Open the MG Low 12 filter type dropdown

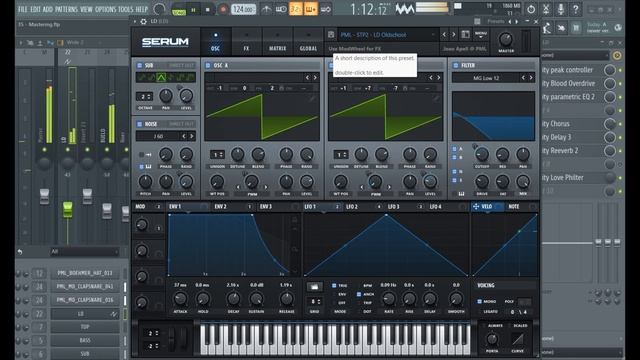point(486,78)
